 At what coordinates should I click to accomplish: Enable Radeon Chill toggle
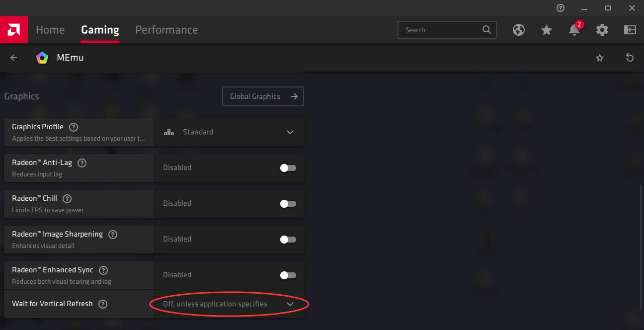tap(288, 204)
